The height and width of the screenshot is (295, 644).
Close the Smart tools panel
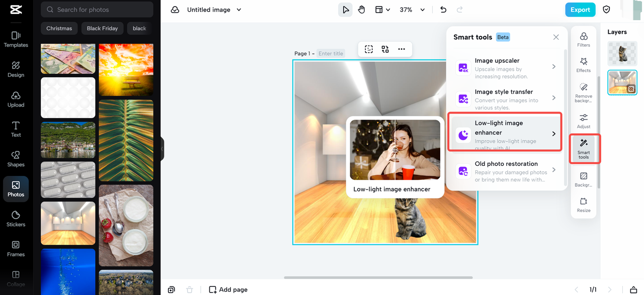click(x=556, y=37)
